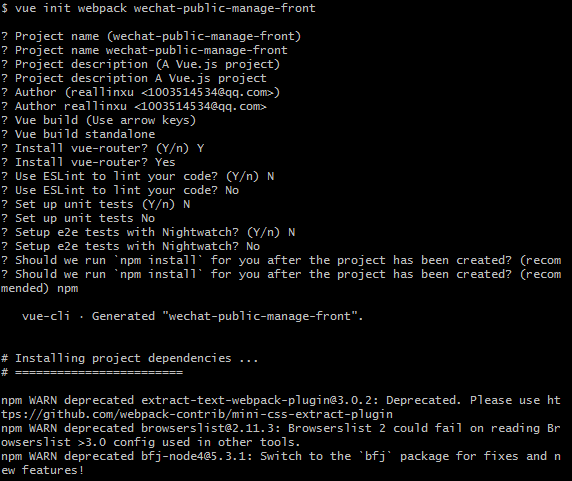
Task: Click the bfj-node4@5.3.1 warning text
Action: [280, 463]
